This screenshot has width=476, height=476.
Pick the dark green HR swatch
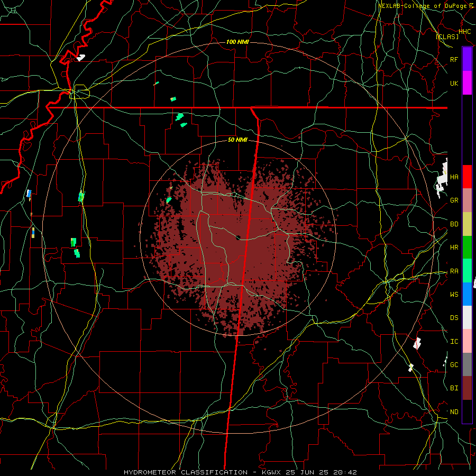[467, 247]
